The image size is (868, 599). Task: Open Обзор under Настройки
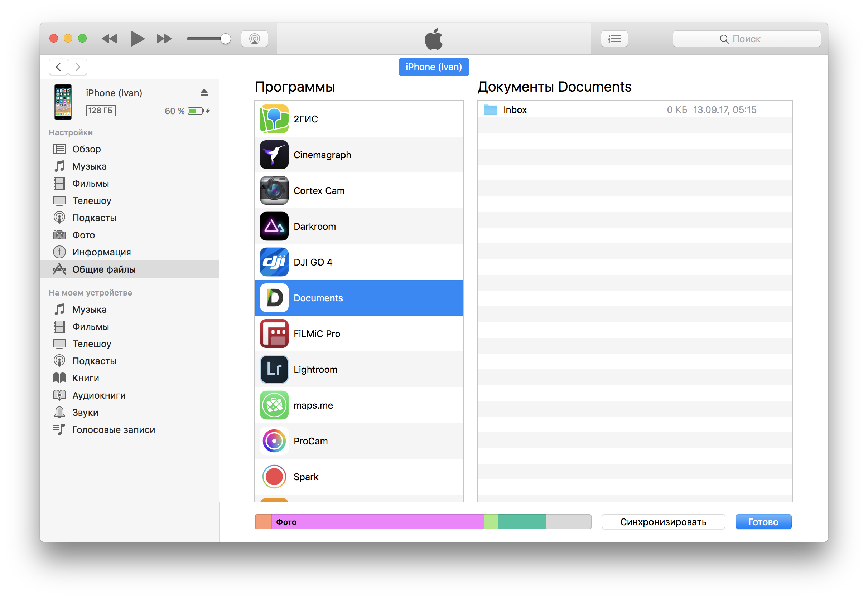point(130,149)
